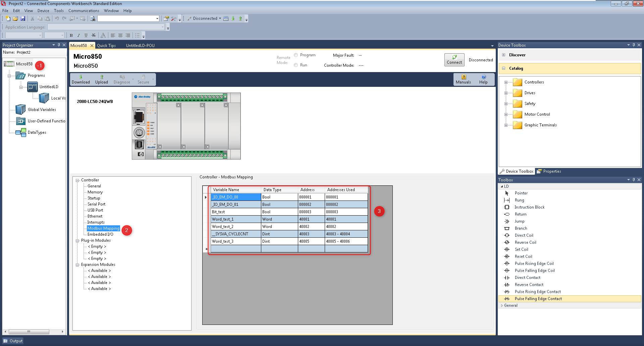Collapse the Expansion Modules tree node
Viewport: 644px width, 346px height.
click(77, 265)
